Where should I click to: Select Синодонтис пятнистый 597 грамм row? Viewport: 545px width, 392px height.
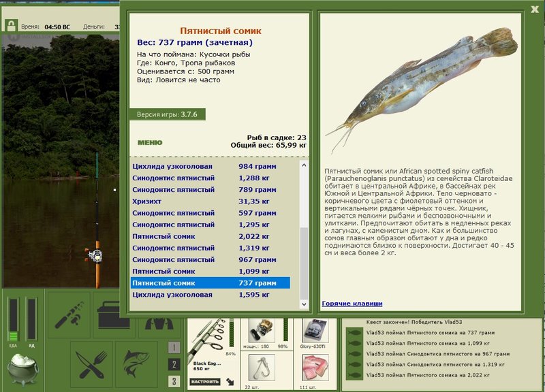(211, 213)
